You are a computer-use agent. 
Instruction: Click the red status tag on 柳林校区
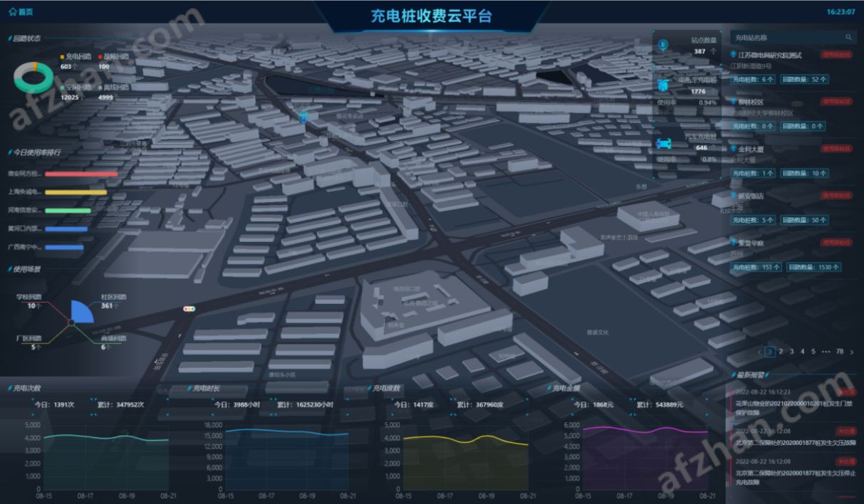click(x=836, y=101)
